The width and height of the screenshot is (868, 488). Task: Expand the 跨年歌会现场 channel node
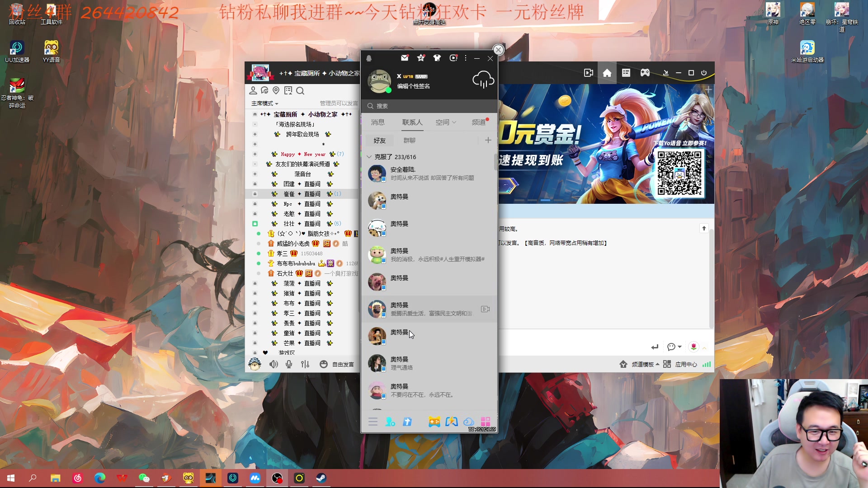(x=255, y=134)
